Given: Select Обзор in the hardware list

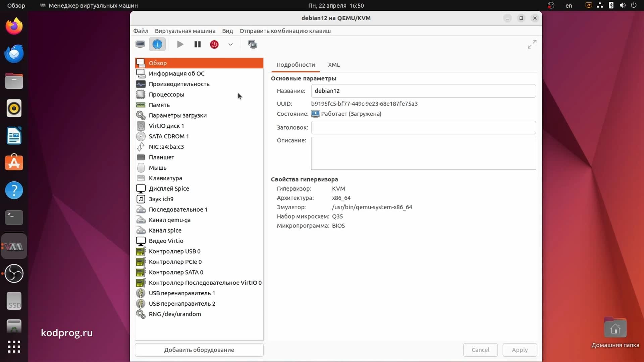Looking at the screenshot, I should tap(199, 63).
